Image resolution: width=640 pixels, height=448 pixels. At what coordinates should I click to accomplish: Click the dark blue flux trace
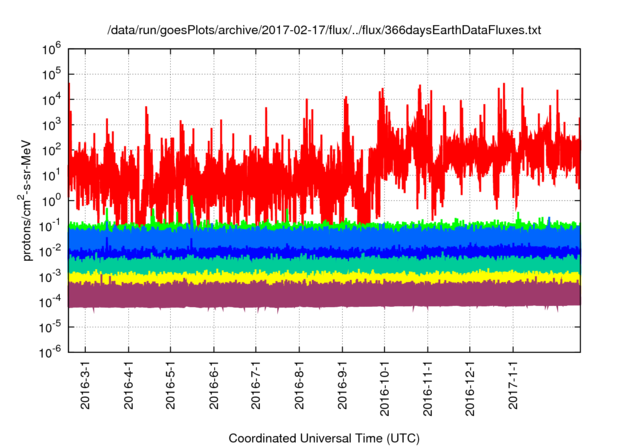(324, 252)
